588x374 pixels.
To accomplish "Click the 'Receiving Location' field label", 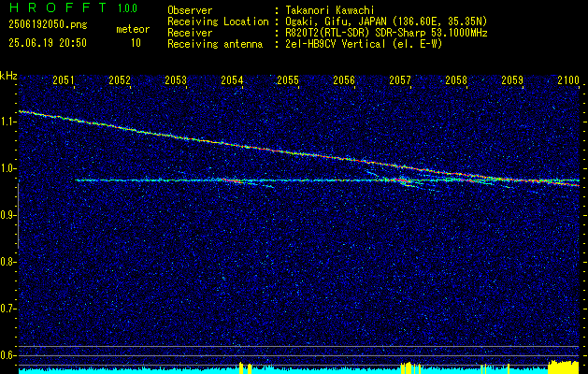I will pyautogui.click(x=218, y=22).
